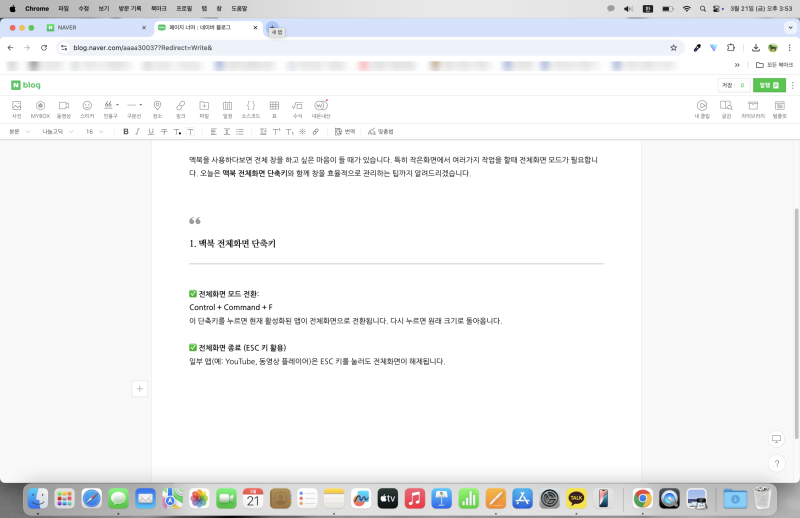Open the 스티커 sticker picker

(87, 109)
